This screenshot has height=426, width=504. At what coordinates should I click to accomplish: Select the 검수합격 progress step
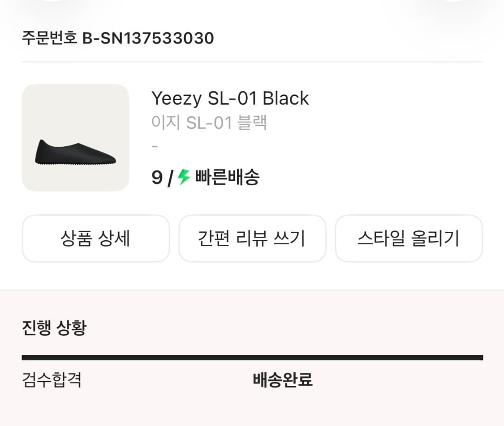point(52,380)
